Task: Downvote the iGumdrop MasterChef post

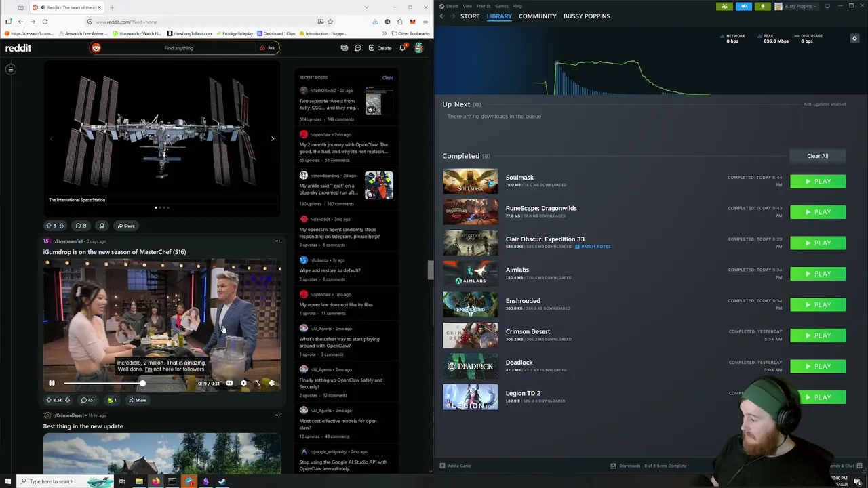Action: [x=67, y=400]
